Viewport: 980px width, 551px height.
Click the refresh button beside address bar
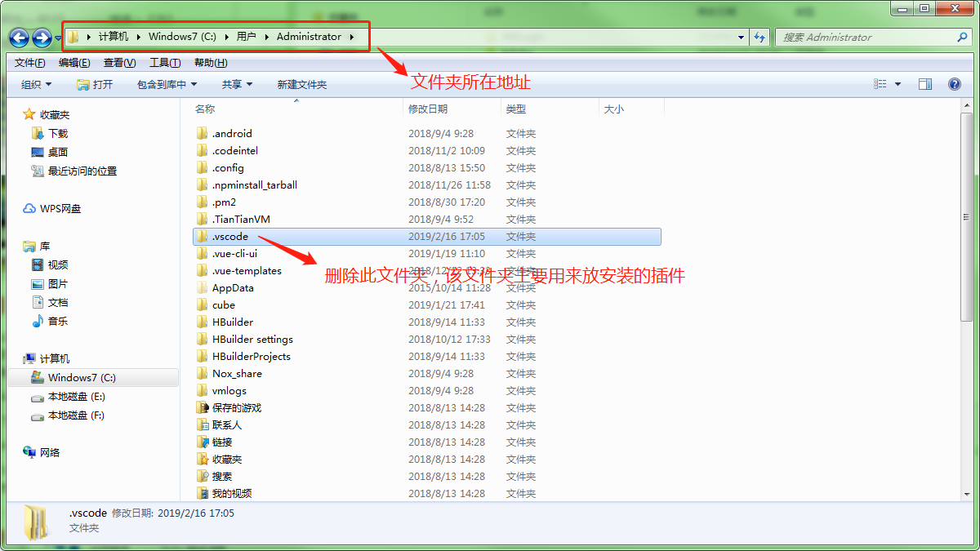click(760, 37)
